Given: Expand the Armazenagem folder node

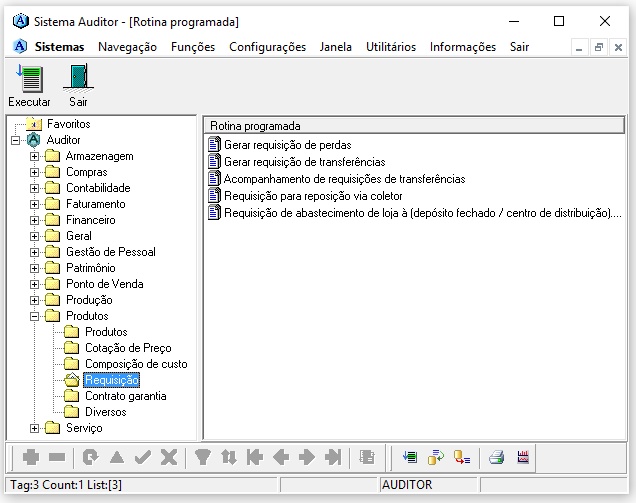Looking at the screenshot, I should (x=35, y=156).
